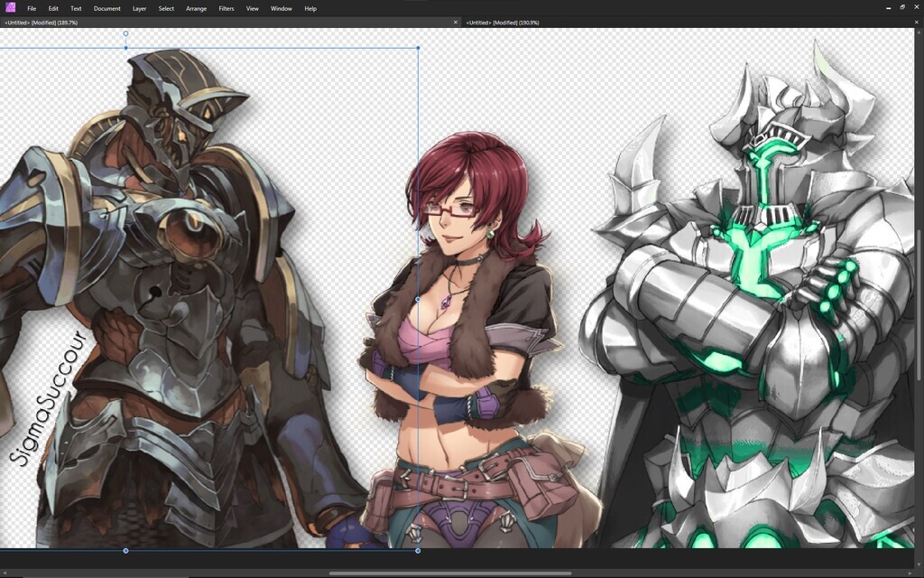Restore down the Affinity Photo window
The width and height of the screenshot is (924, 578).
point(902,7)
